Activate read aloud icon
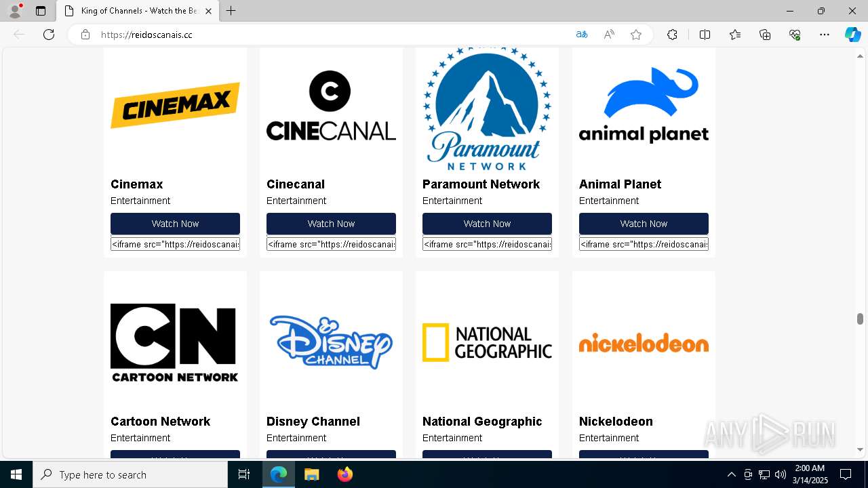This screenshot has width=868, height=488. [x=609, y=35]
